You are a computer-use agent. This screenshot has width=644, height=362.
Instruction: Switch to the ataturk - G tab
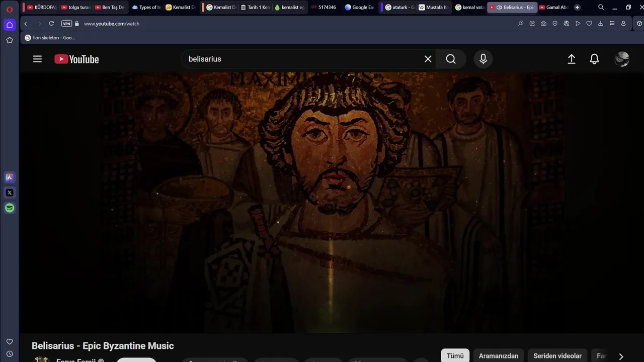tap(400, 8)
